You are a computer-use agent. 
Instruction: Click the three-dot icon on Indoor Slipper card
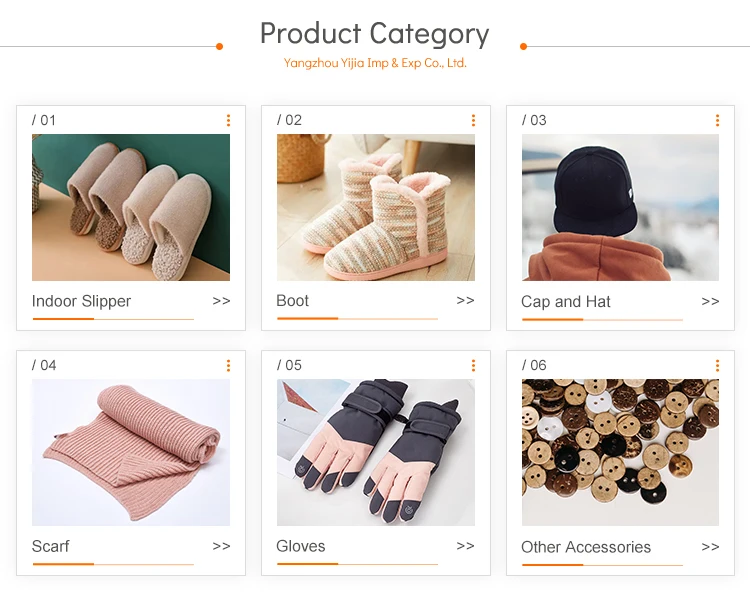click(228, 120)
